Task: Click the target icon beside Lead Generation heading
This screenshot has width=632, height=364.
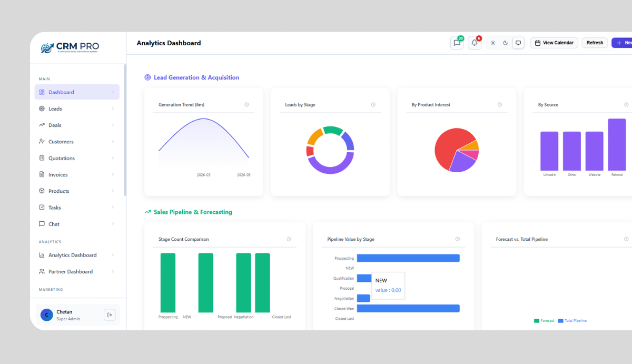Action: click(x=147, y=77)
